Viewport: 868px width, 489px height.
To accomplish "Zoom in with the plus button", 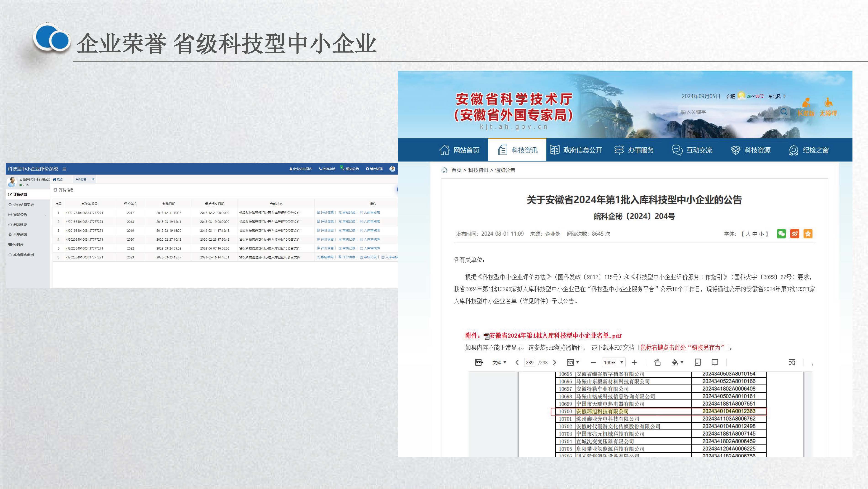I will click(634, 363).
